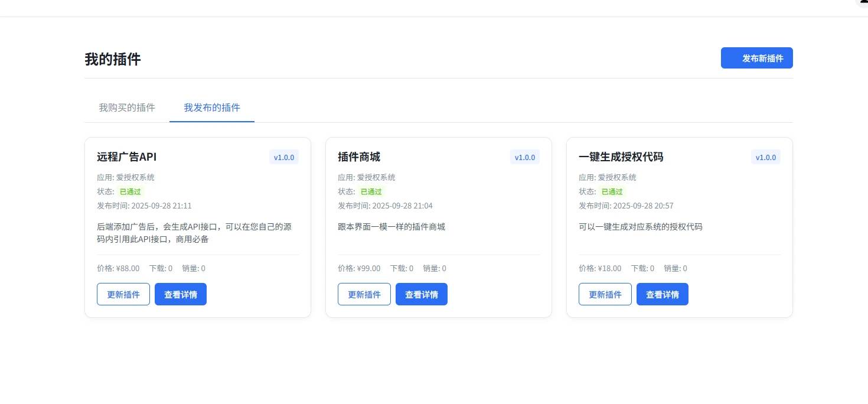868x404 pixels.
Task: Open 查看详情 for 远程广告API
Action: click(181, 294)
